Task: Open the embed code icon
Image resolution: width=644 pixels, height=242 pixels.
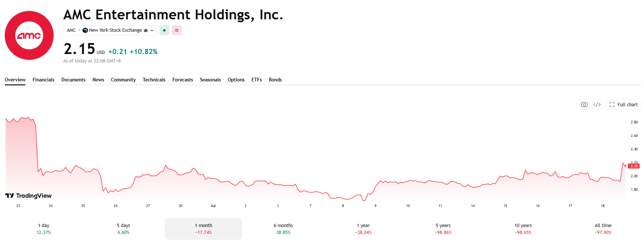Action: (597, 104)
